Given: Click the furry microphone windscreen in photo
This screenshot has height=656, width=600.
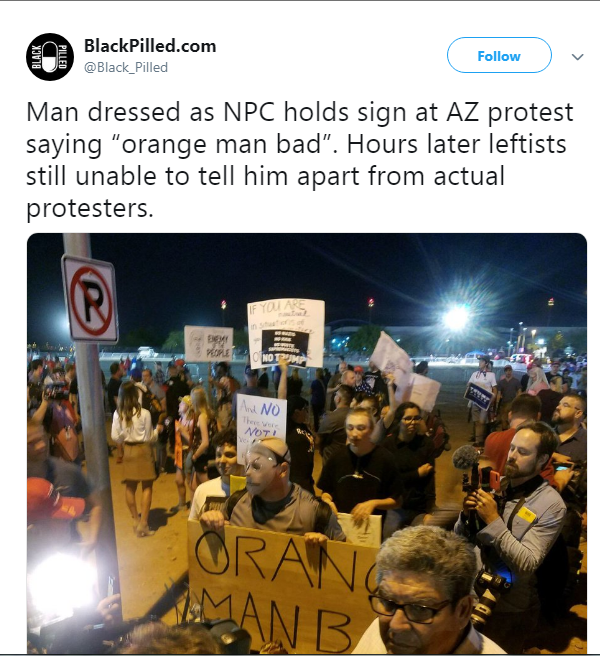Looking at the screenshot, I should pyautogui.click(x=465, y=457).
